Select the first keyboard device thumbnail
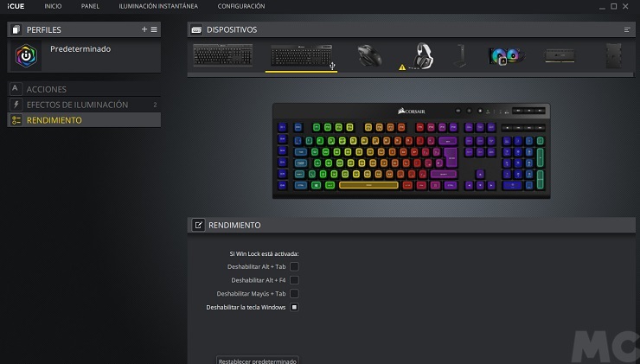 [x=223, y=55]
